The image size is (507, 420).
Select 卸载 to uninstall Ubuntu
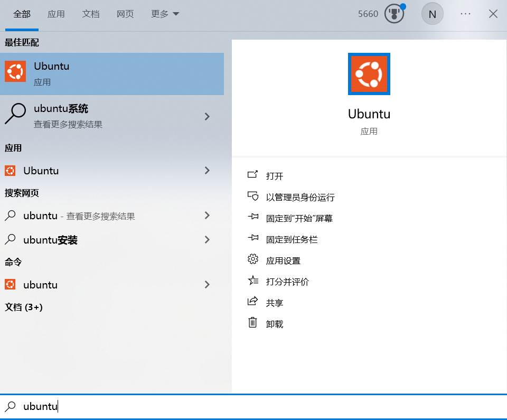[x=275, y=324]
